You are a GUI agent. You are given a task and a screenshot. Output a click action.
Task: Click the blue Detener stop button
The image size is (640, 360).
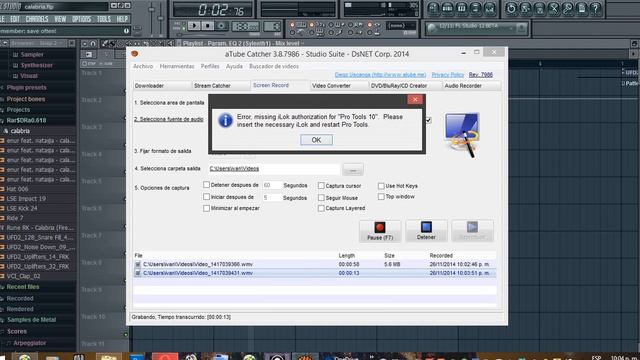point(426,231)
